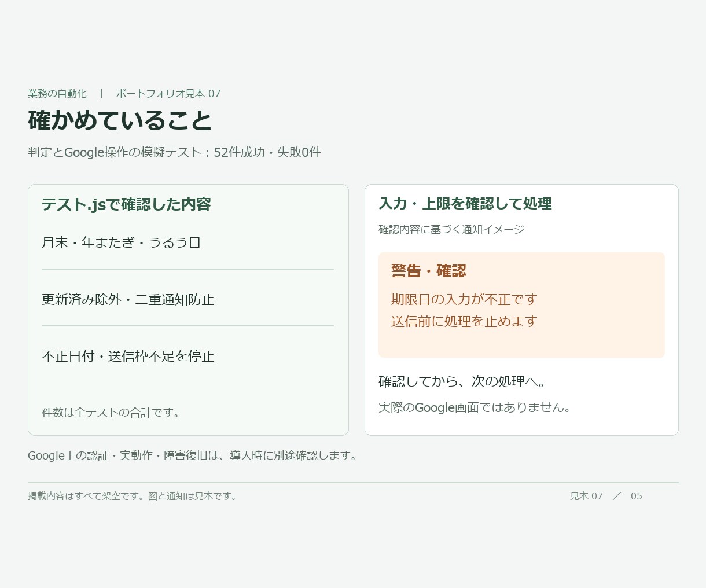
Task: Select the breadcrumb text 業務の自動化
Action: (x=57, y=94)
